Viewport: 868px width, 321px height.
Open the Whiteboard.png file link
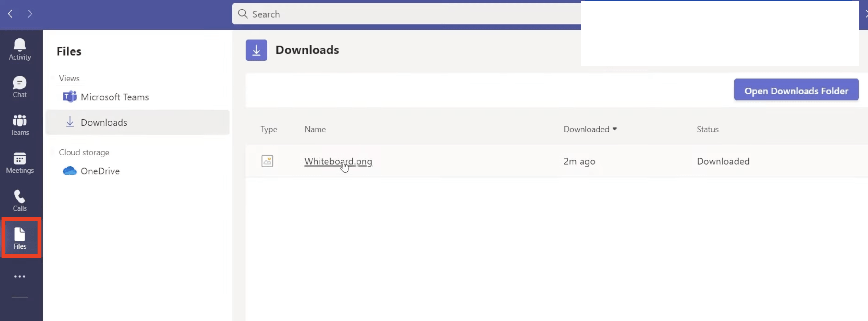[x=338, y=162]
